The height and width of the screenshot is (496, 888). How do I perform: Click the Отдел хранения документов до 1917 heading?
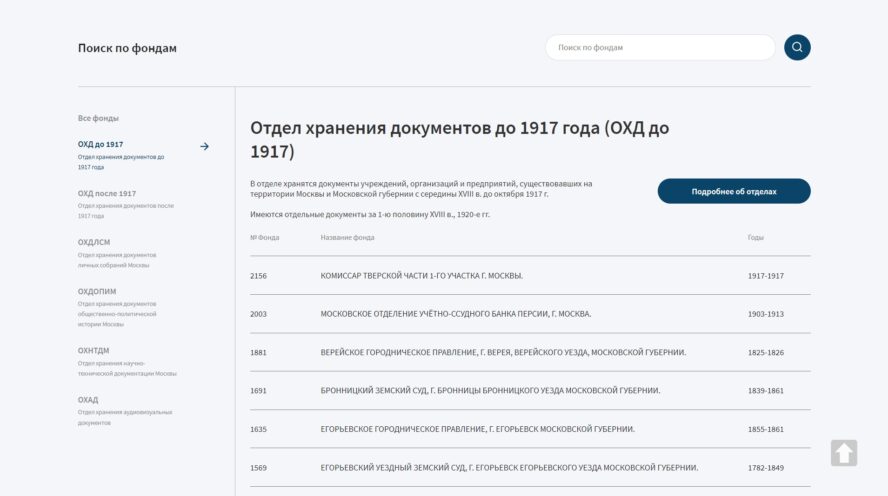point(459,139)
